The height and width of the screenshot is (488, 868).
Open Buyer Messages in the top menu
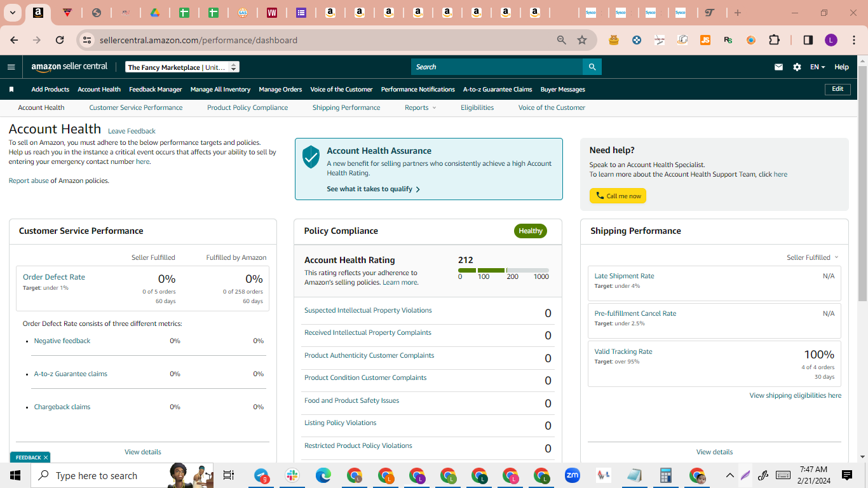coord(563,90)
